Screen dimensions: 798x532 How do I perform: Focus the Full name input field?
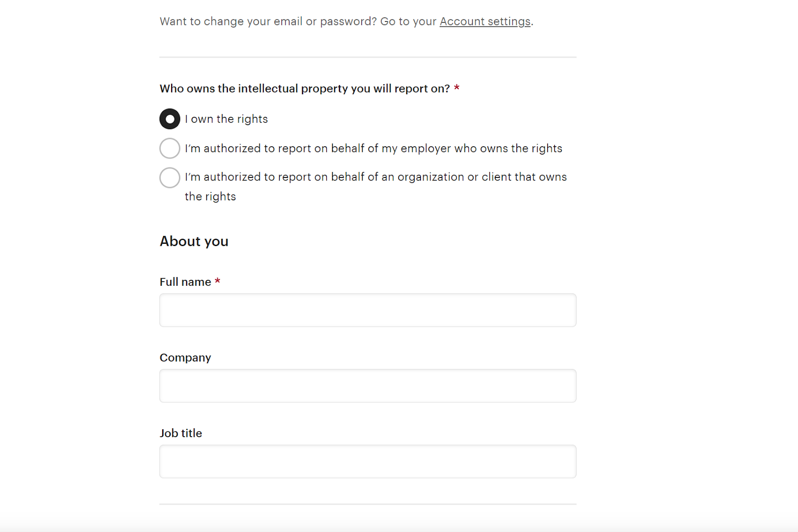368,310
